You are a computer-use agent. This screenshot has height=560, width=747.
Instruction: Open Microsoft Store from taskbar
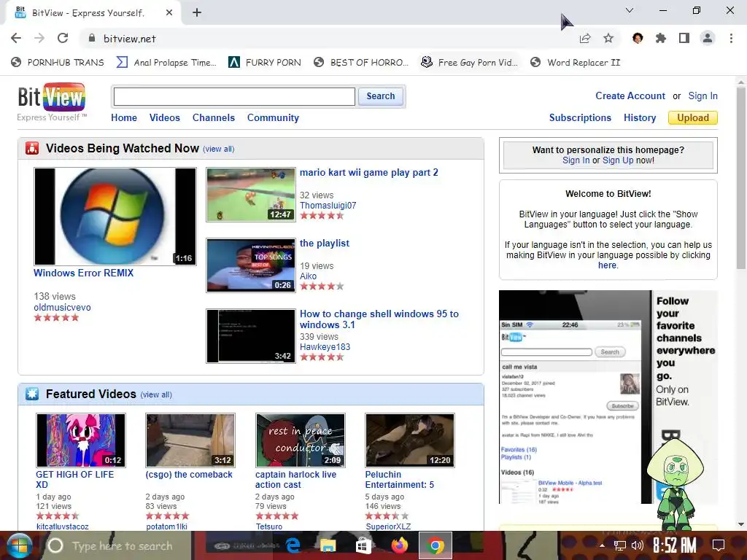[363, 545]
